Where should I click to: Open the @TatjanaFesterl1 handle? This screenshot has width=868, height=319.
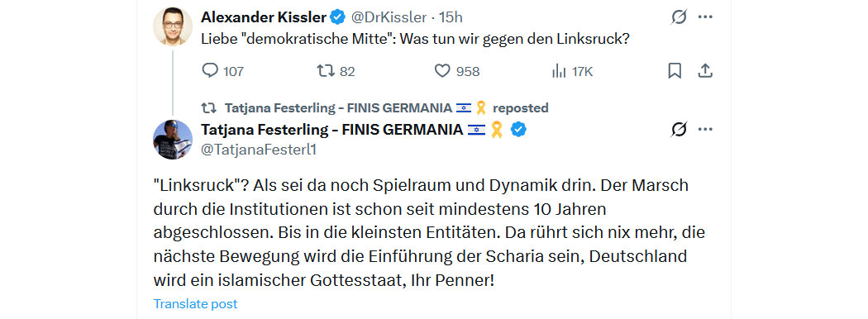(x=259, y=150)
